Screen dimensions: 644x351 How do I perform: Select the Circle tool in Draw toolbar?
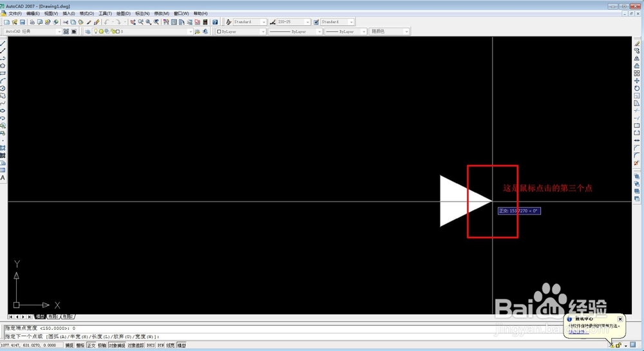[x=3, y=88]
